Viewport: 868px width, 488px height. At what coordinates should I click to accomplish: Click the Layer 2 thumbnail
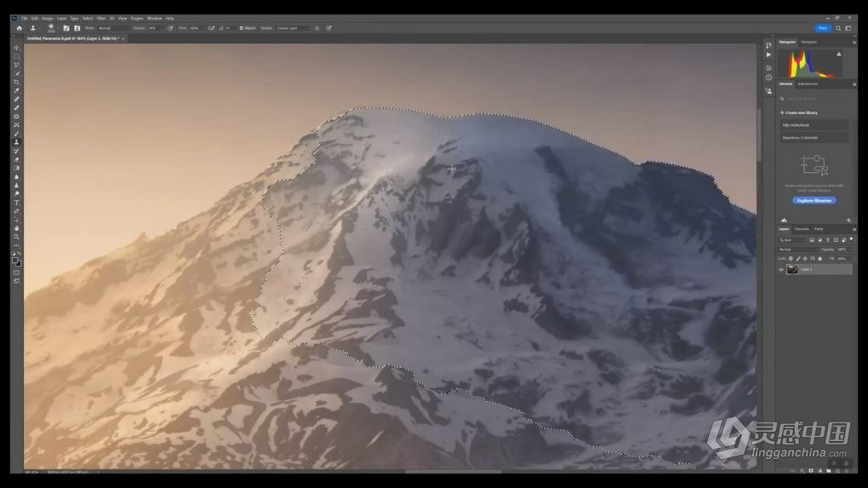tap(793, 270)
